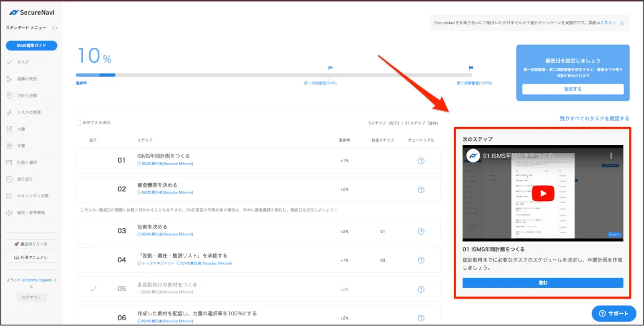Click the completed checkmark for step 05

tap(93, 289)
